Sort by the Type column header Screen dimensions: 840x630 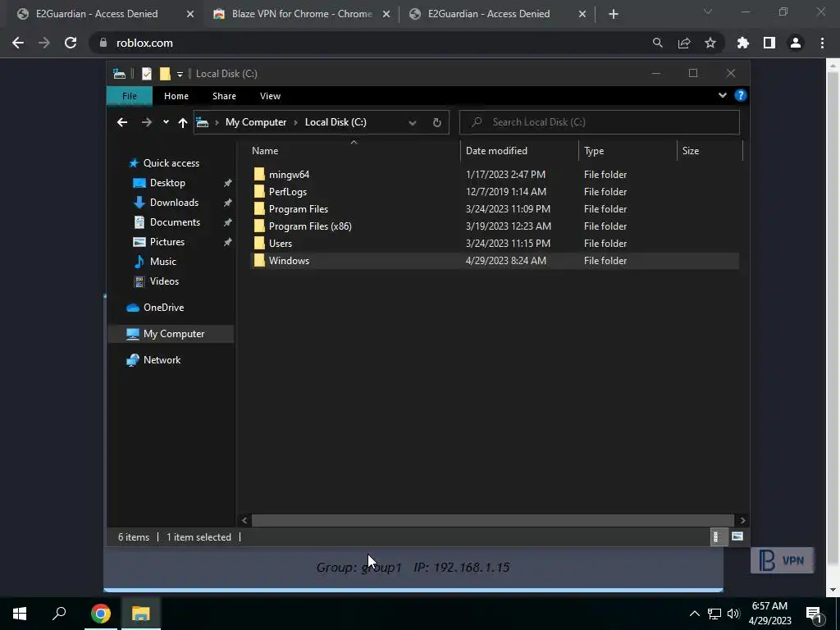[628, 151]
